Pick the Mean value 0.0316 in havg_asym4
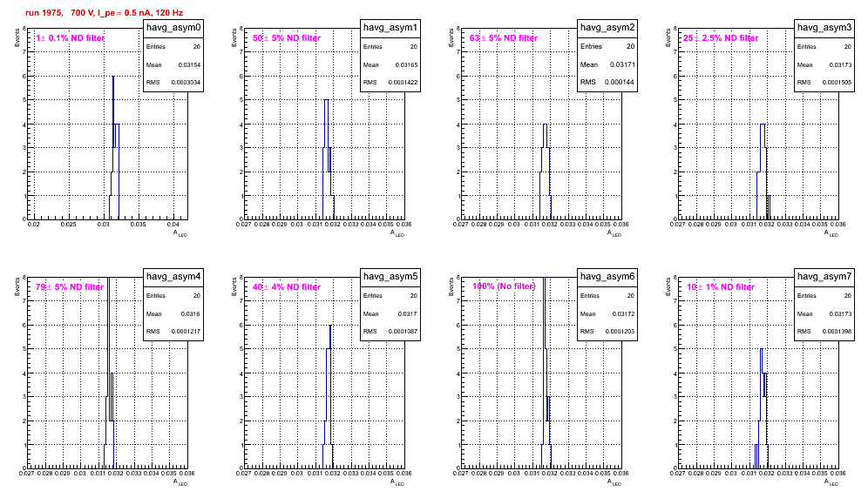Screen dimensions: 868x498 tap(191, 313)
